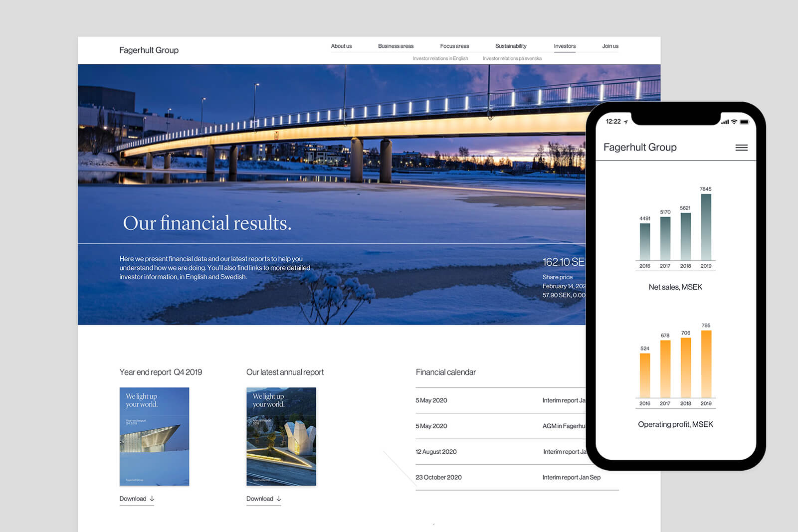This screenshot has height=532, width=798.
Task: Download the latest annual report
Action: coord(264,499)
